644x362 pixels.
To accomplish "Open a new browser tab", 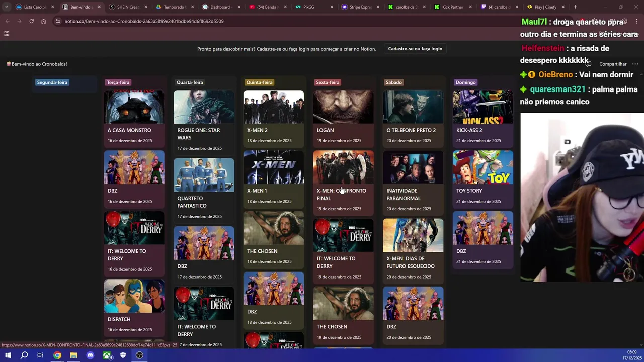I will (x=575, y=7).
